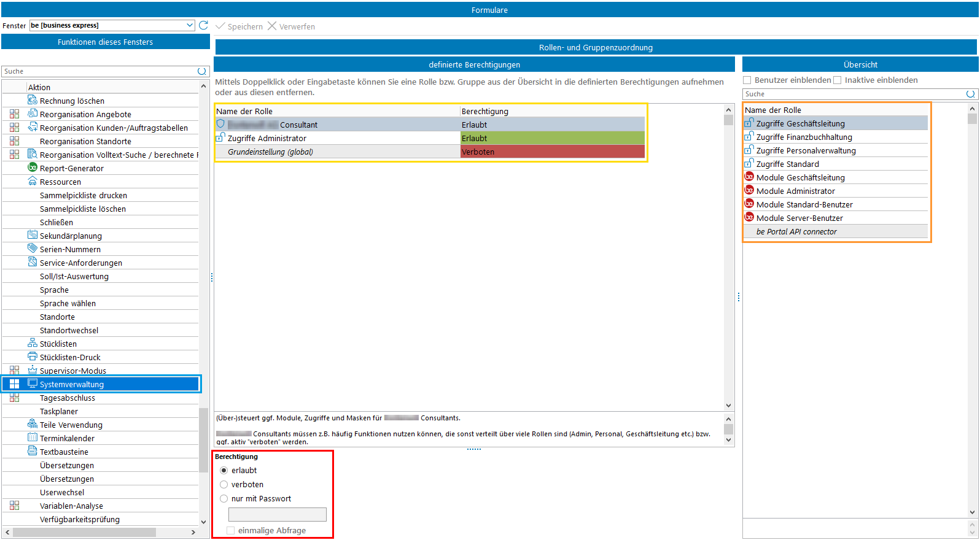Select 'Funktionen dieses Fensters' header tab
This screenshot has width=980, height=540.
pyautogui.click(x=106, y=42)
